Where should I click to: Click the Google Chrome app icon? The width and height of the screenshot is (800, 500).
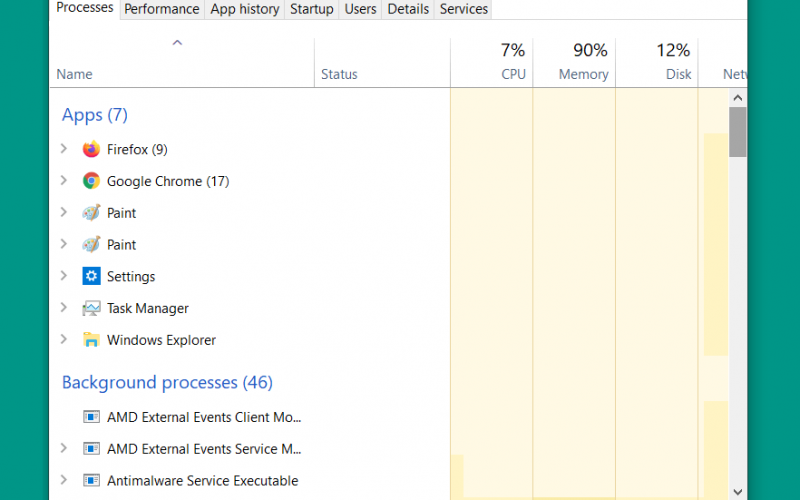91,181
